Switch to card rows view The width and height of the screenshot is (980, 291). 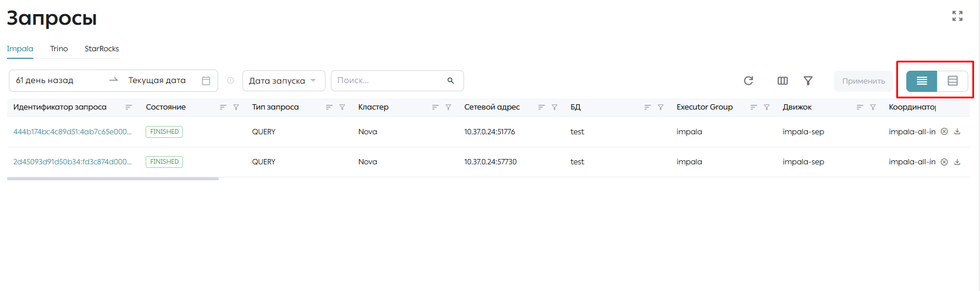(952, 81)
